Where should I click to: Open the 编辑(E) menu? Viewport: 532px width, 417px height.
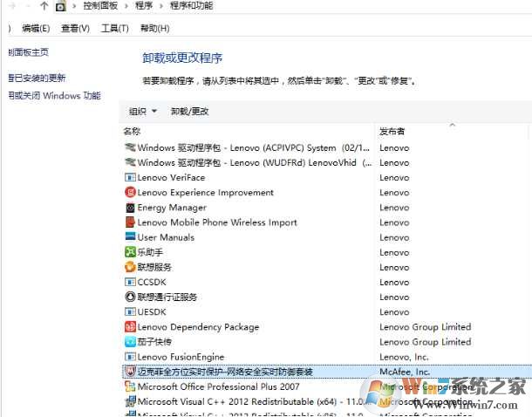point(36,29)
